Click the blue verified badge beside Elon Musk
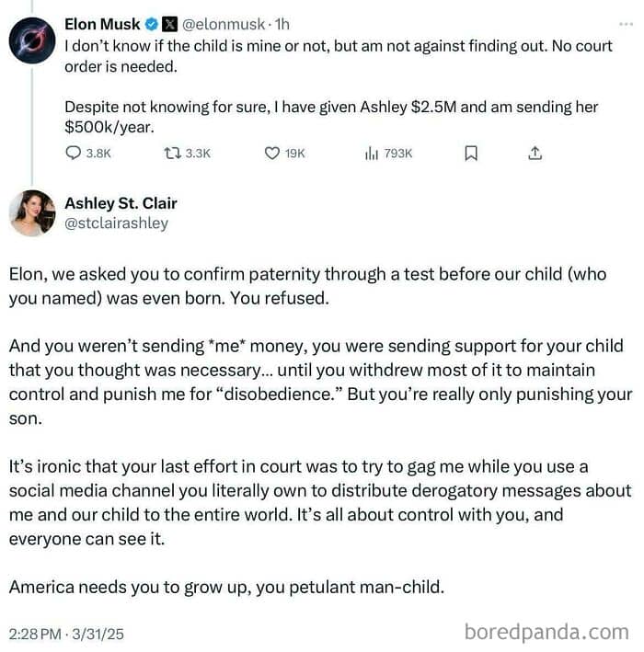The height and width of the screenshot is (652, 644). coord(152,25)
